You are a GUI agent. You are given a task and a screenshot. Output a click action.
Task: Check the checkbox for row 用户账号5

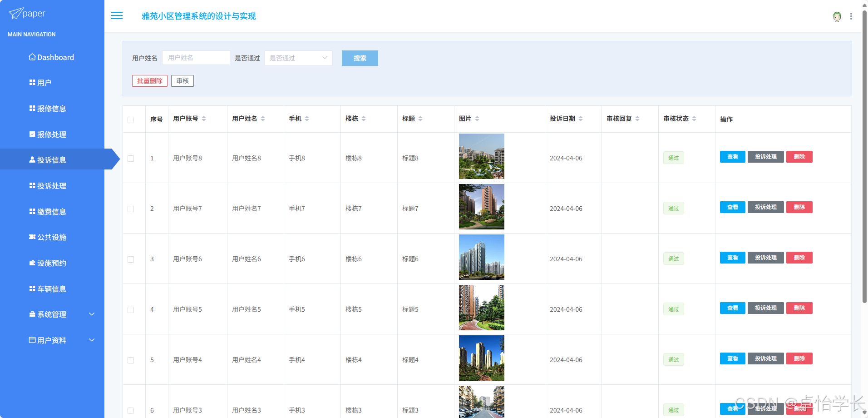[x=131, y=310]
